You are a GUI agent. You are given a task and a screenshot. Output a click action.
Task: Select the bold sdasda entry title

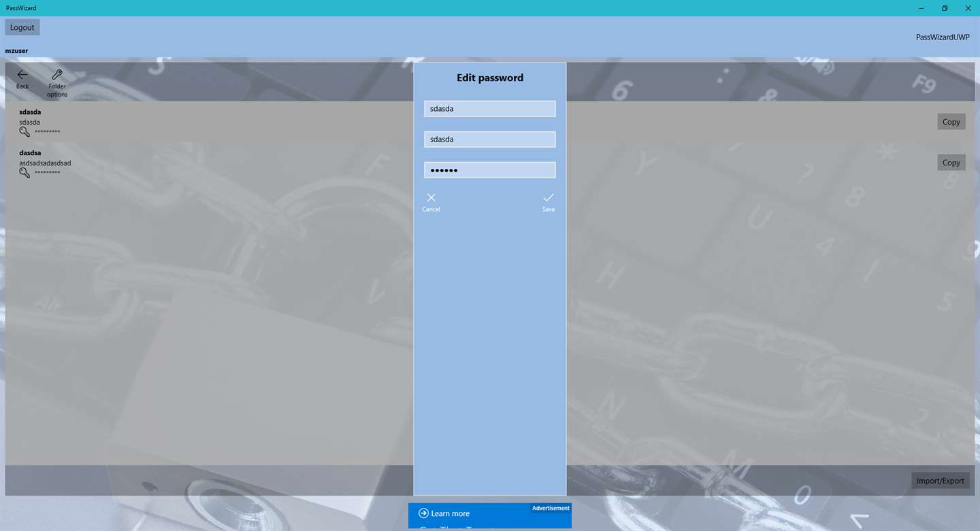coord(31,112)
